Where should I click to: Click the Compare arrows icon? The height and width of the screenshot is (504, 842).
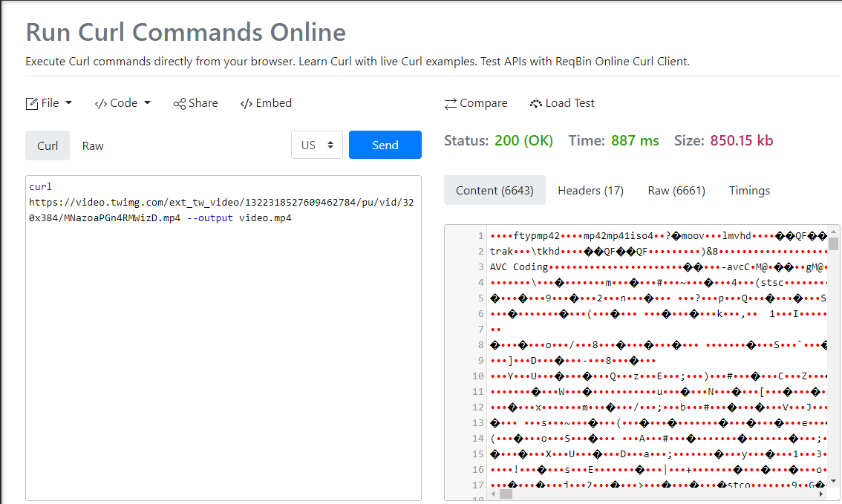click(x=451, y=104)
